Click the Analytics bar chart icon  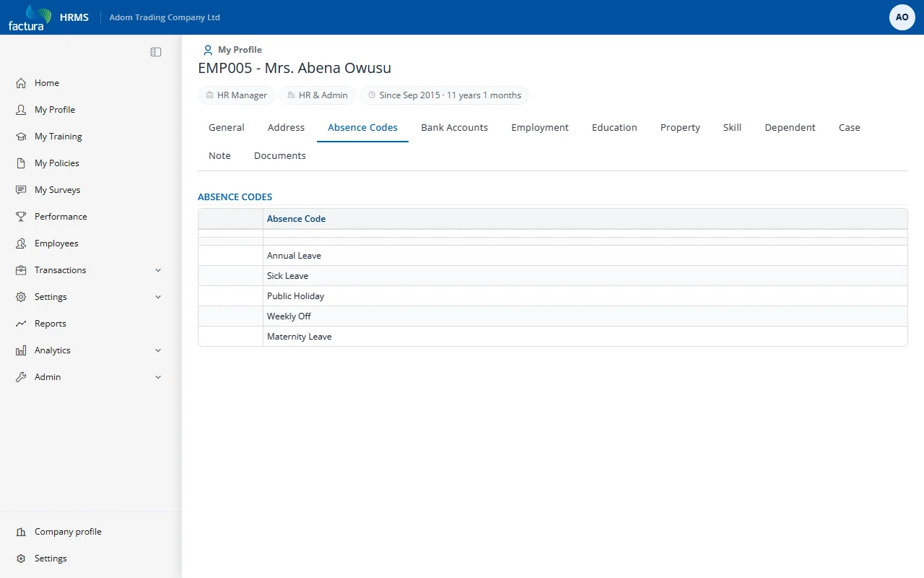pos(21,350)
